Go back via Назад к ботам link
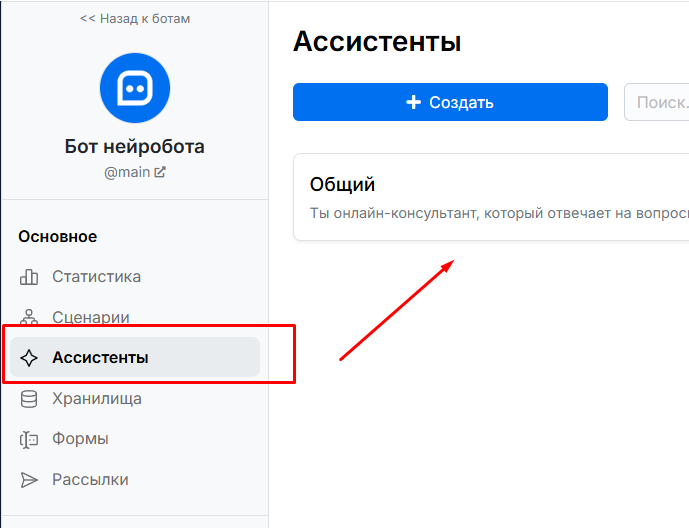The image size is (689, 528). (135, 19)
